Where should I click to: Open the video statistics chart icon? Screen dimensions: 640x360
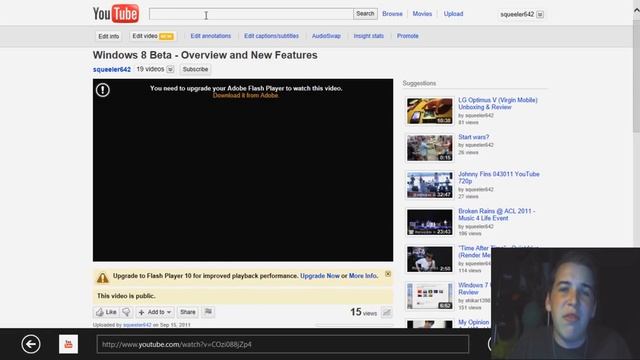[386, 313]
